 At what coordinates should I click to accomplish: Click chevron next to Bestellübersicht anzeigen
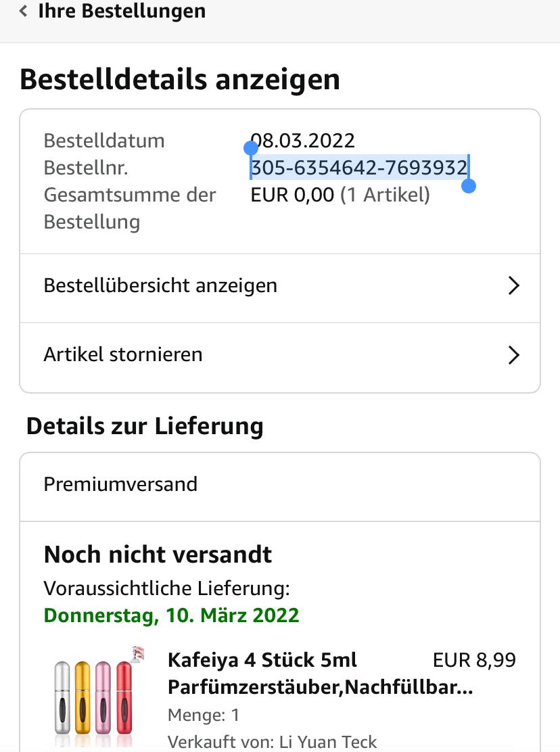point(514,285)
